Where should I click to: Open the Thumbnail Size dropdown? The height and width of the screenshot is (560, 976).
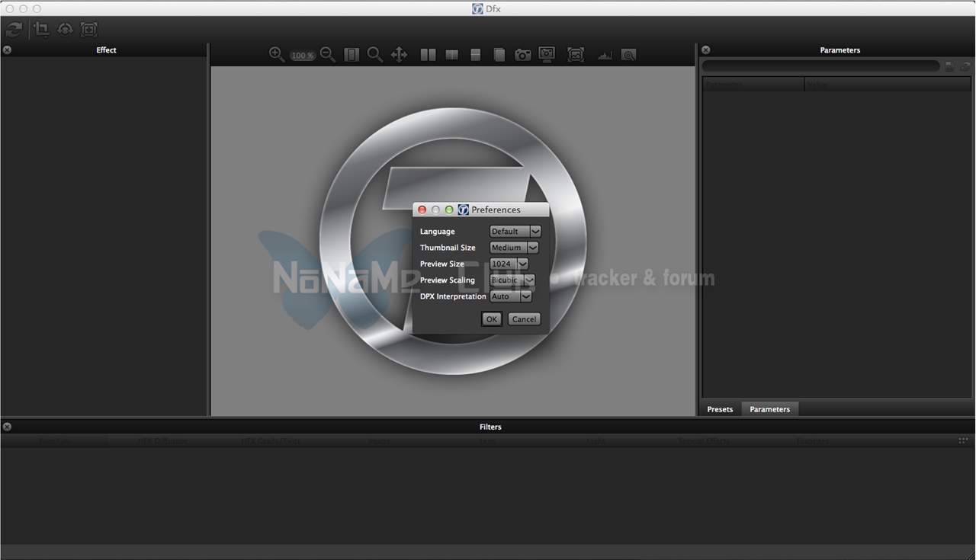pos(514,248)
